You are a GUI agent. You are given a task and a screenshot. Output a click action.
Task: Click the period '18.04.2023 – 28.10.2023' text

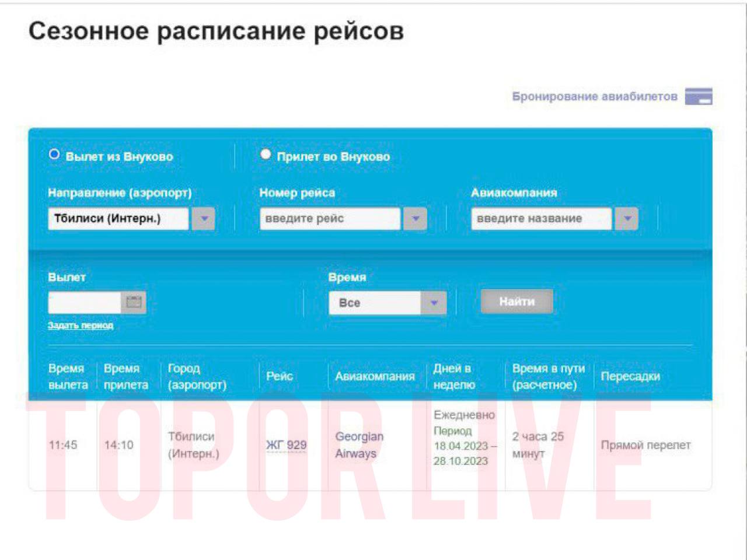click(x=465, y=453)
